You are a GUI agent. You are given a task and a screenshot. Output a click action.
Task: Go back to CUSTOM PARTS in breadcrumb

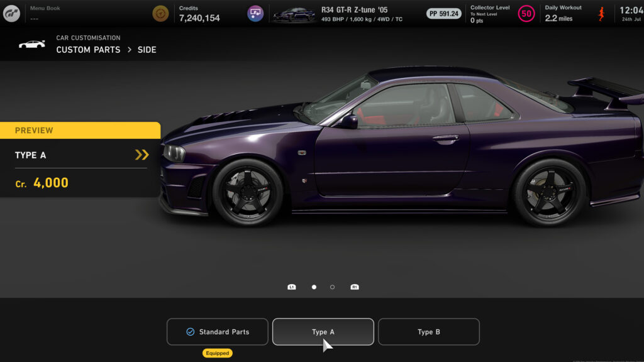tap(88, 50)
